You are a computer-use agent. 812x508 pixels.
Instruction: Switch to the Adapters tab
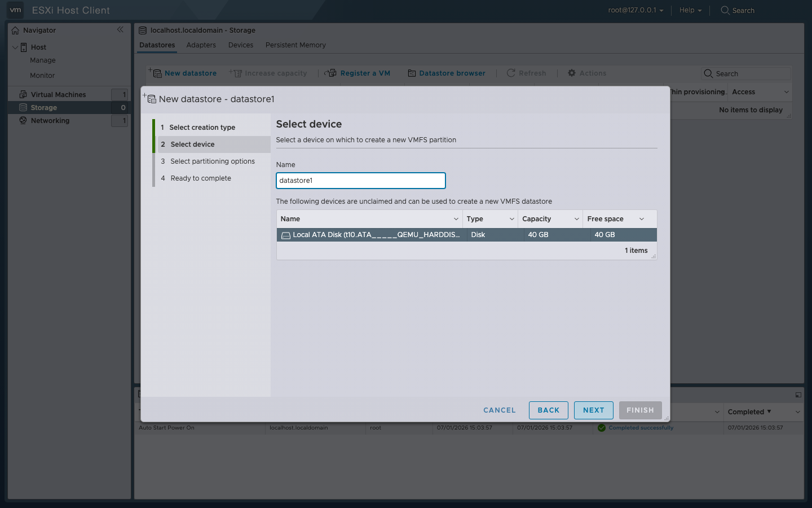(201, 45)
